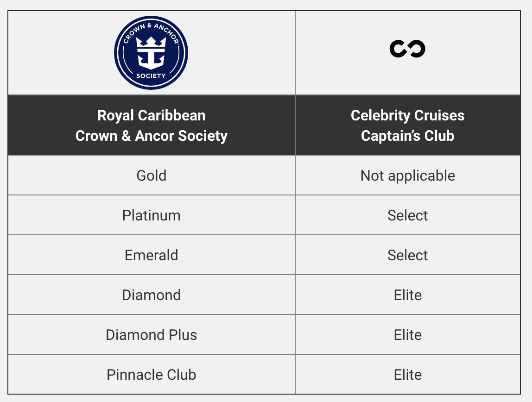Image resolution: width=532 pixels, height=402 pixels.
Task: Click the Gold tier cell
Action: coord(152,176)
